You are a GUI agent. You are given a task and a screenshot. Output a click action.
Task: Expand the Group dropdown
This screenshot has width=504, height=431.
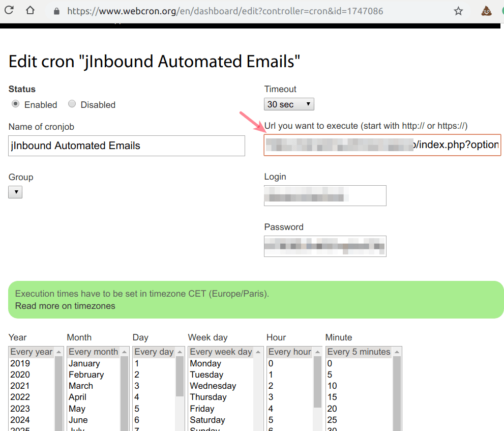tap(15, 192)
